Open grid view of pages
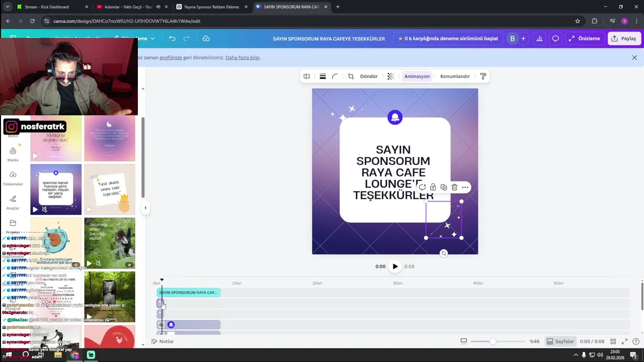This screenshot has height=362, width=644. coord(613,341)
